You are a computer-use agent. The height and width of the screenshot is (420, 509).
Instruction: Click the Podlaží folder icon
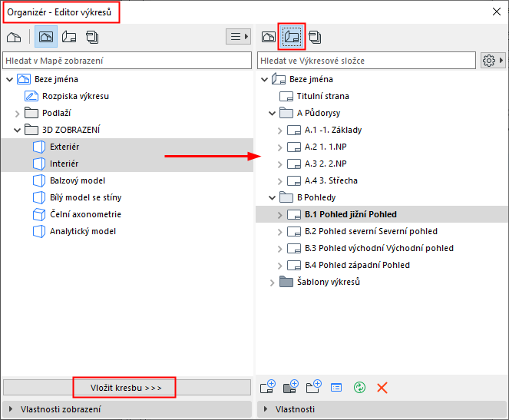click(31, 113)
